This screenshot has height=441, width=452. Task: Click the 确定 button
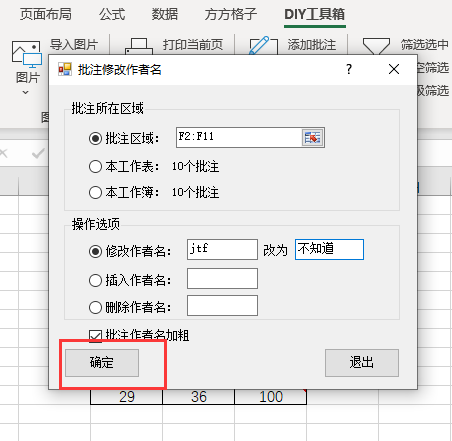coord(102,363)
